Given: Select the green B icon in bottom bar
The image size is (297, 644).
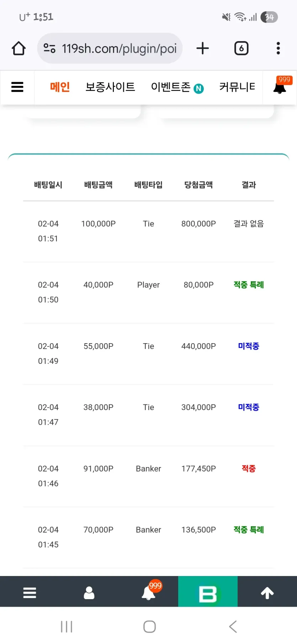Looking at the screenshot, I should pyautogui.click(x=208, y=591).
